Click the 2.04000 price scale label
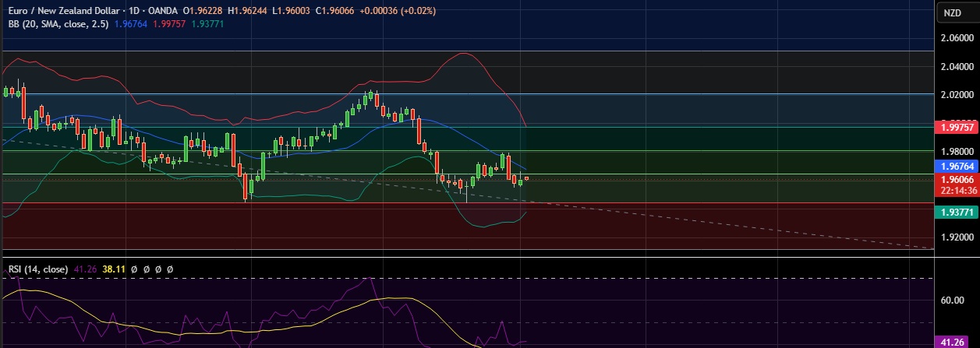Screen dimensions: 980x348 (x=956, y=67)
